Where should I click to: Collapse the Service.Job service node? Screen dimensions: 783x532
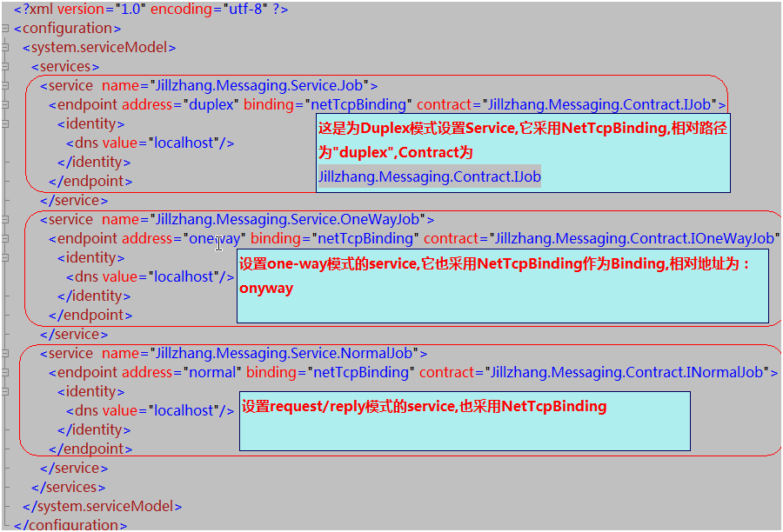[5, 86]
